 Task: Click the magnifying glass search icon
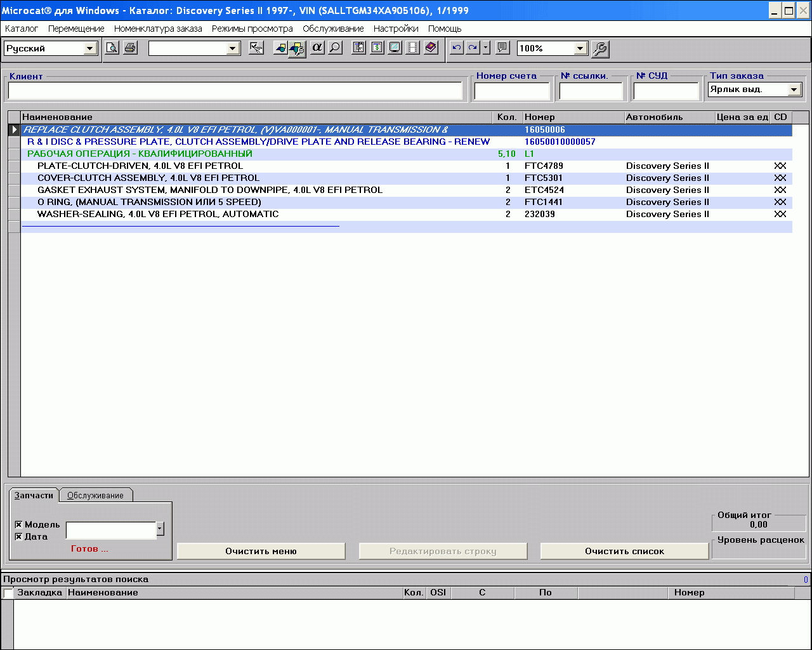pos(334,48)
